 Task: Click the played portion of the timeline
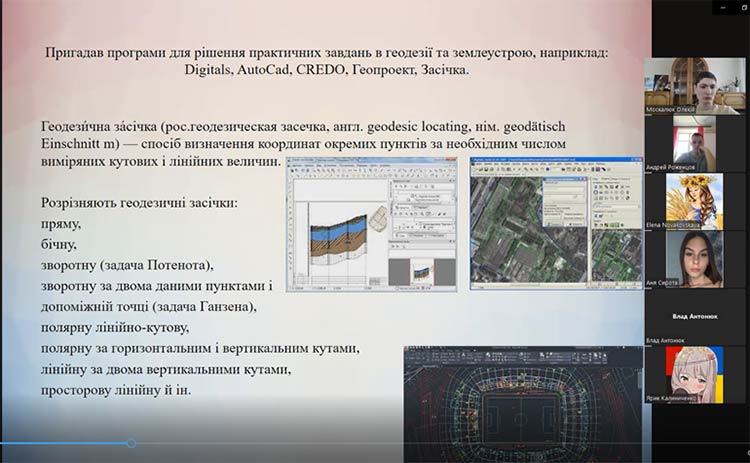pyautogui.click(x=65, y=443)
